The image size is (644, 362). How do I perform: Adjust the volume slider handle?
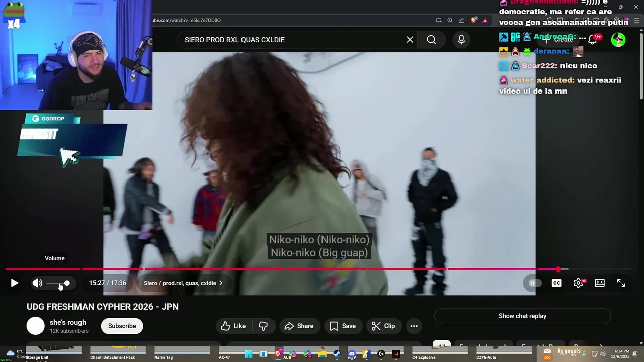pyautogui.click(x=67, y=283)
